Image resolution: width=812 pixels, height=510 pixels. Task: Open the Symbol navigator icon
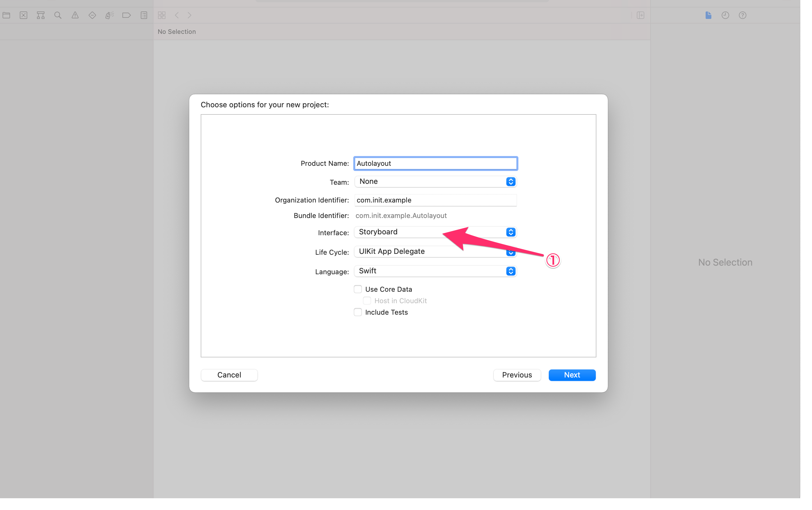tap(41, 15)
